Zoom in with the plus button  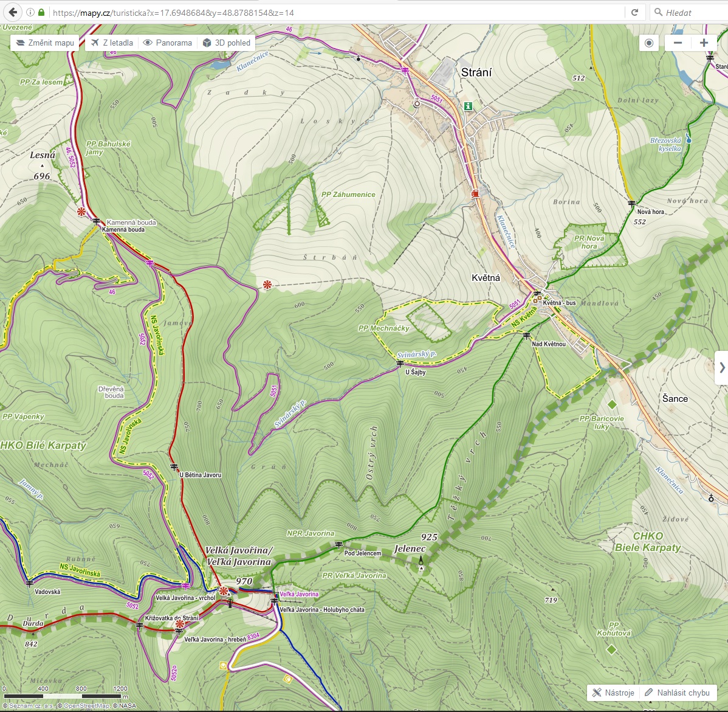click(704, 43)
